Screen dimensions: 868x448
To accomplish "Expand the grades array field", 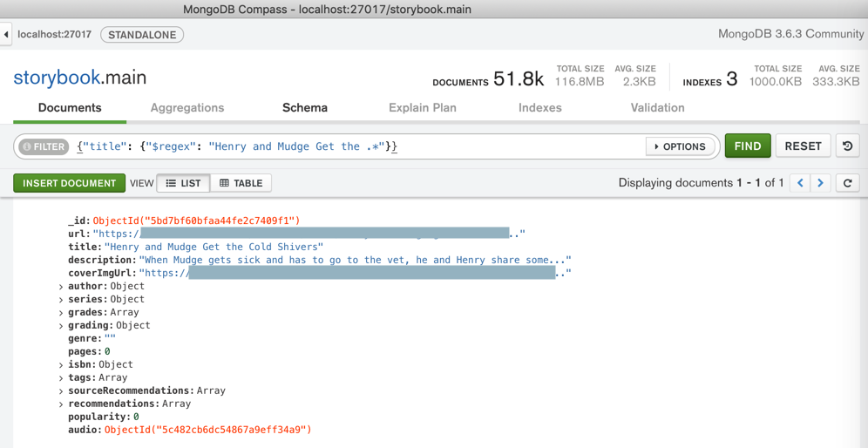I will pos(61,313).
